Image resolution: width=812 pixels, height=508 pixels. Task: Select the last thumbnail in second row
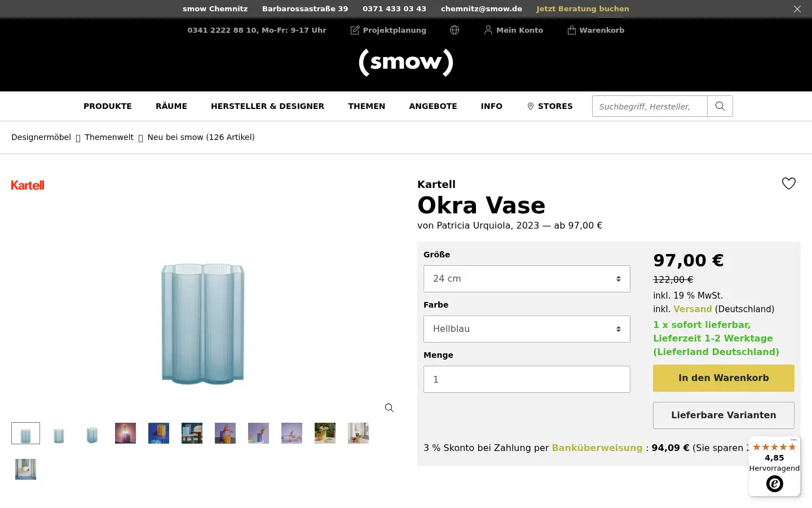pos(25,470)
